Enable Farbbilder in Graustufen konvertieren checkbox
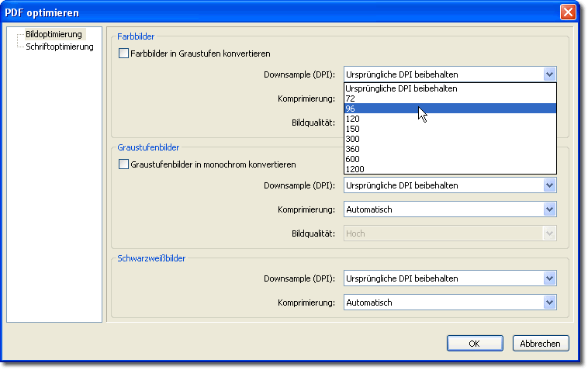588x370 pixels. tap(123, 54)
